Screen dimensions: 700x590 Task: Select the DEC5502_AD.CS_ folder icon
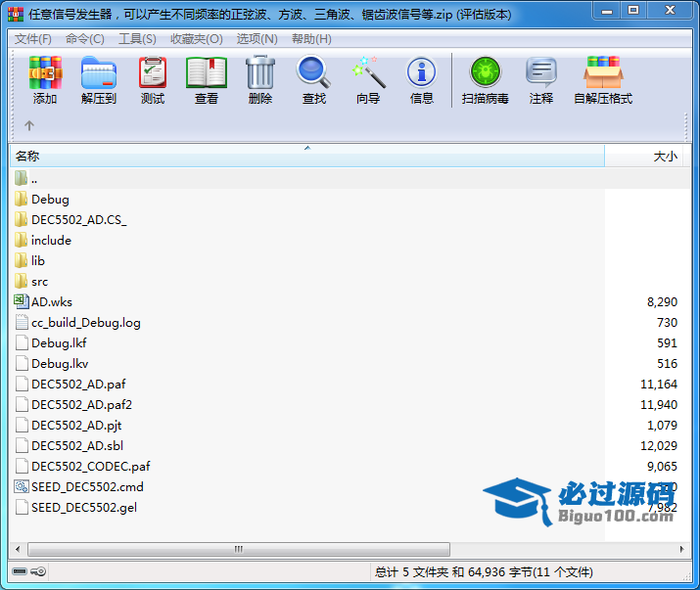coord(21,219)
